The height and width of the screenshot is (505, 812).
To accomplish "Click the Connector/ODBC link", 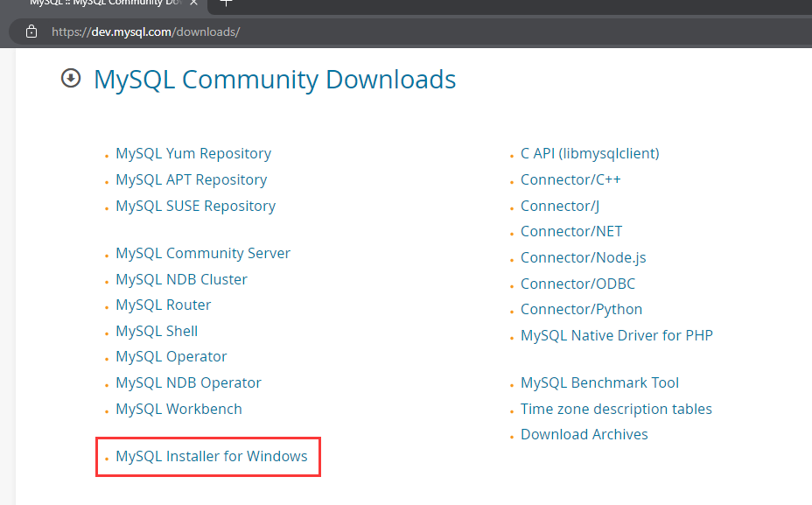I will tap(577, 284).
